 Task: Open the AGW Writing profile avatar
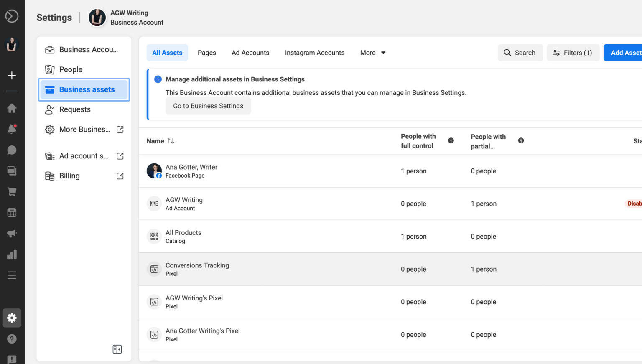pyautogui.click(x=97, y=18)
